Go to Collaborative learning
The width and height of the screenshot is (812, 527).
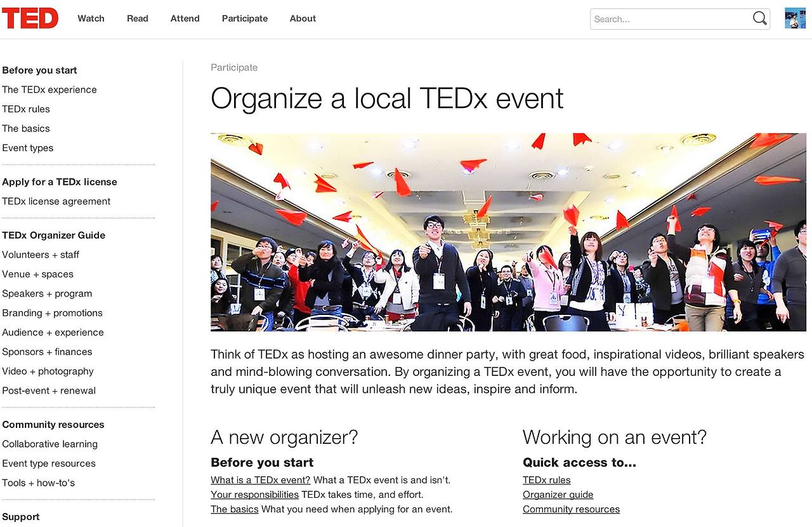50,444
